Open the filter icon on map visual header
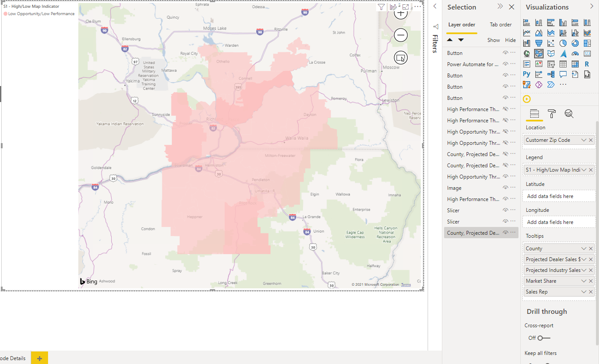This screenshot has width=599, height=364. 381,7
